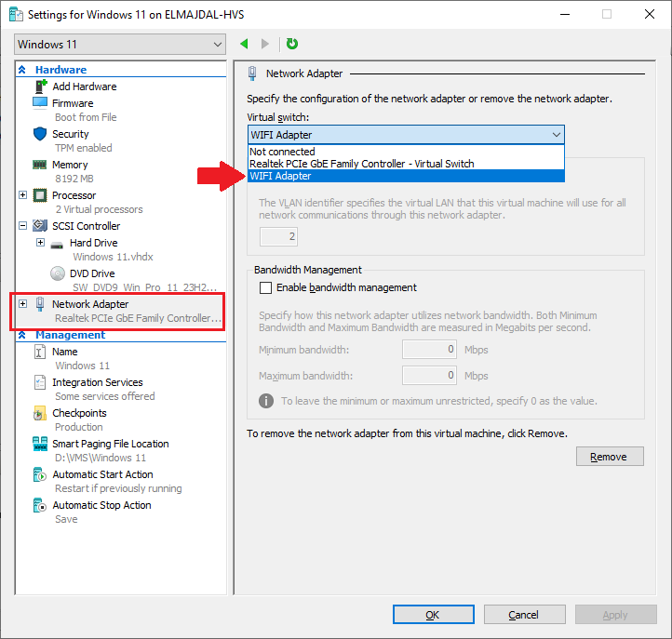Select Not connected option in list

click(x=406, y=152)
